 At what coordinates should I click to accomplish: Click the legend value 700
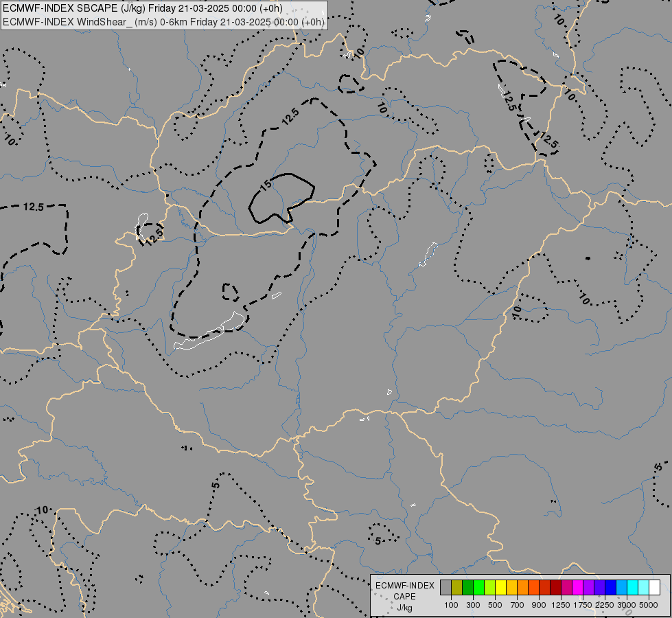point(518,605)
